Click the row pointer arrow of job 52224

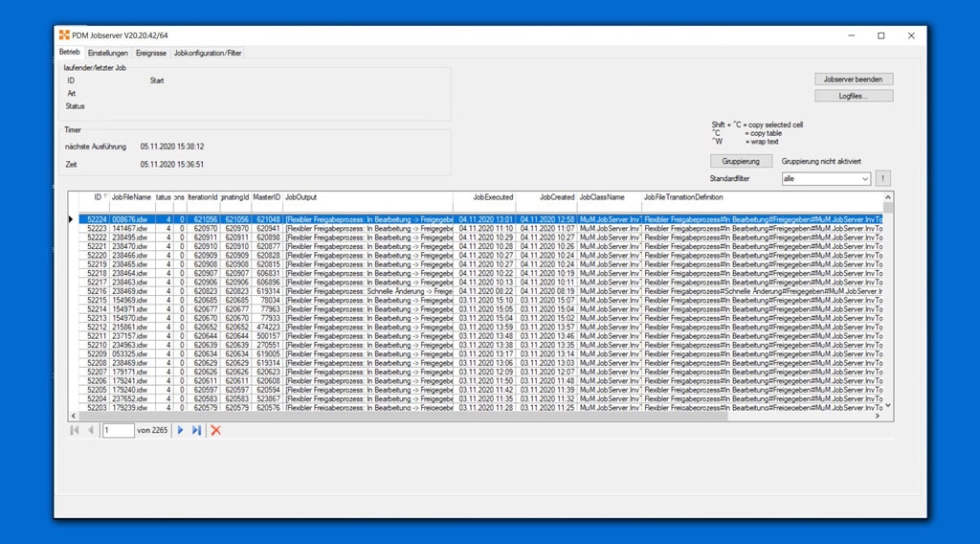pyautogui.click(x=71, y=219)
